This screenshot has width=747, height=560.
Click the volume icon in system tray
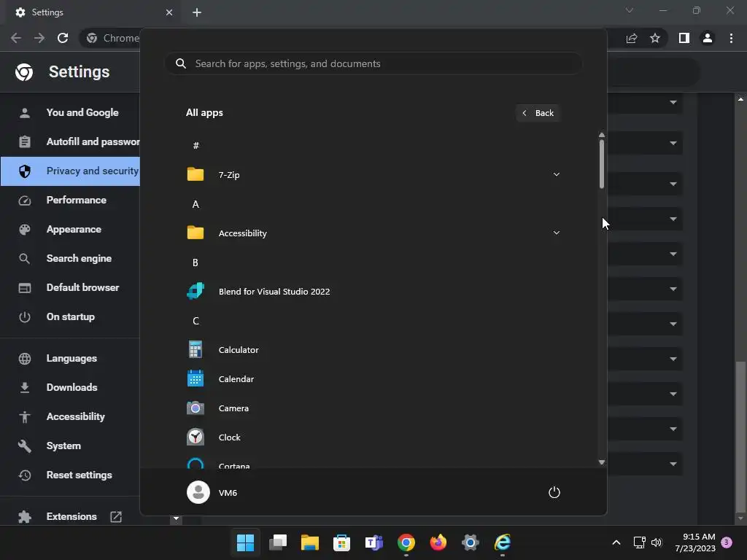tap(657, 542)
